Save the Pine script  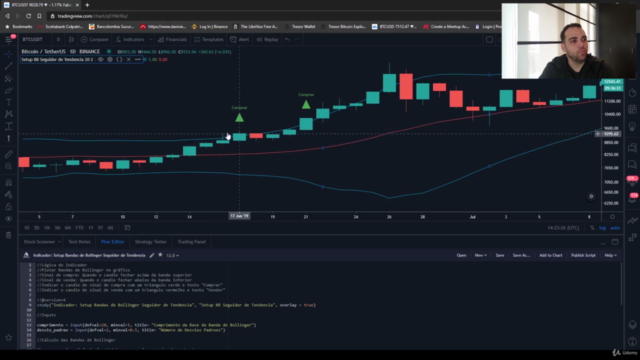click(500, 255)
